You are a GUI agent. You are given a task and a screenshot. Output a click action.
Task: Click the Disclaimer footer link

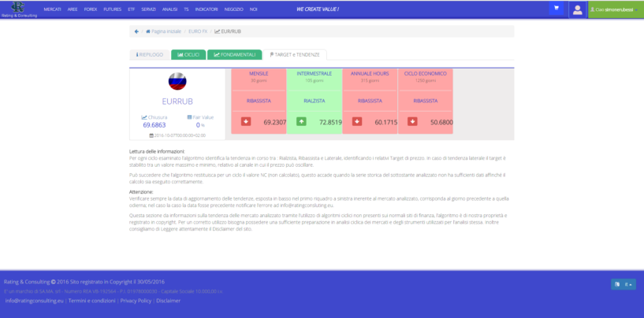click(x=168, y=301)
